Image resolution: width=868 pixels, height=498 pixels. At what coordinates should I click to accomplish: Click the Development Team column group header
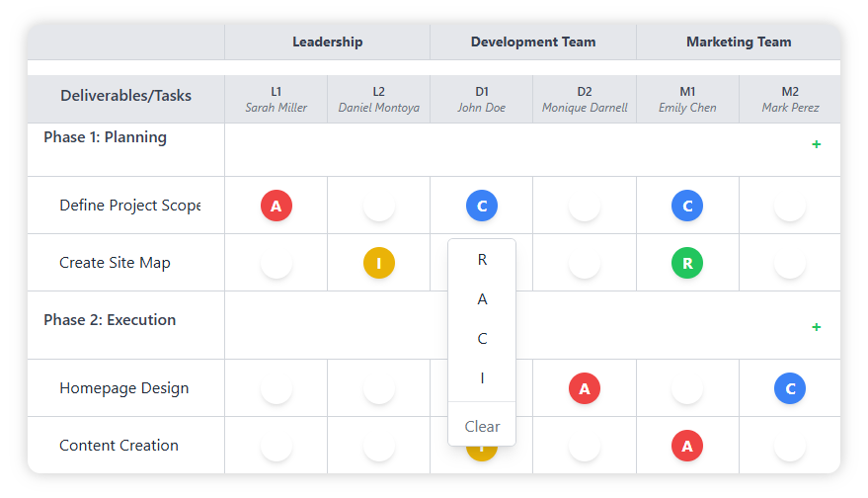[x=533, y=42]
